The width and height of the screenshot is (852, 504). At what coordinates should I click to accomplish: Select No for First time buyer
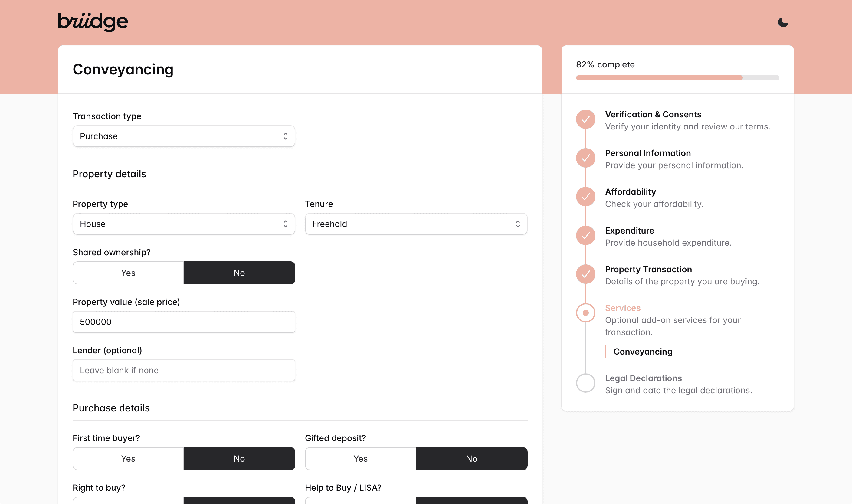(239, 459)
